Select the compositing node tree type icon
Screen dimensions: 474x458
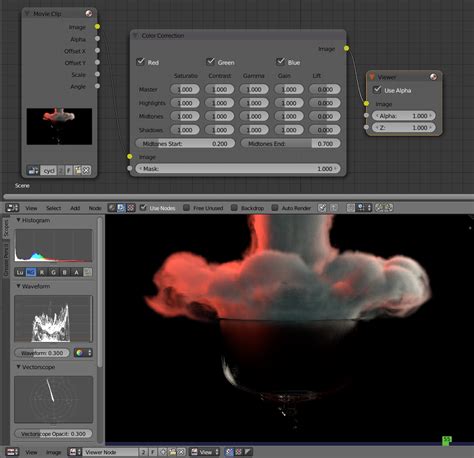(121, 208)
